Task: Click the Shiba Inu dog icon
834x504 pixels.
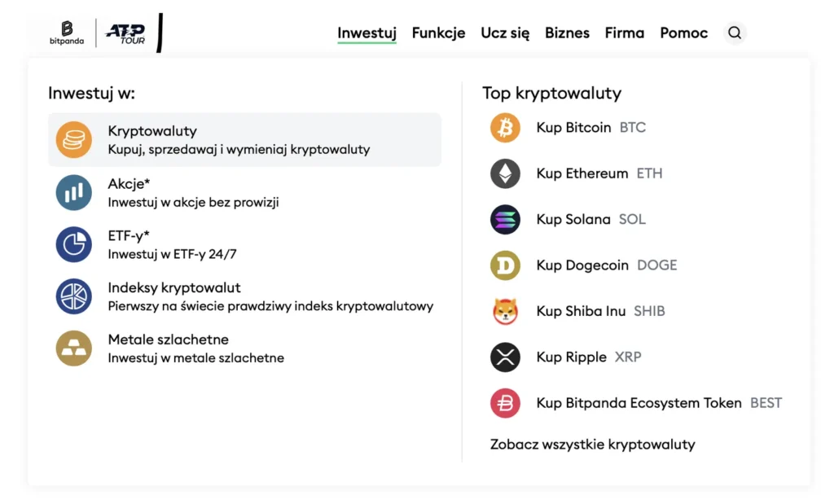Action: tap(505, 311)
